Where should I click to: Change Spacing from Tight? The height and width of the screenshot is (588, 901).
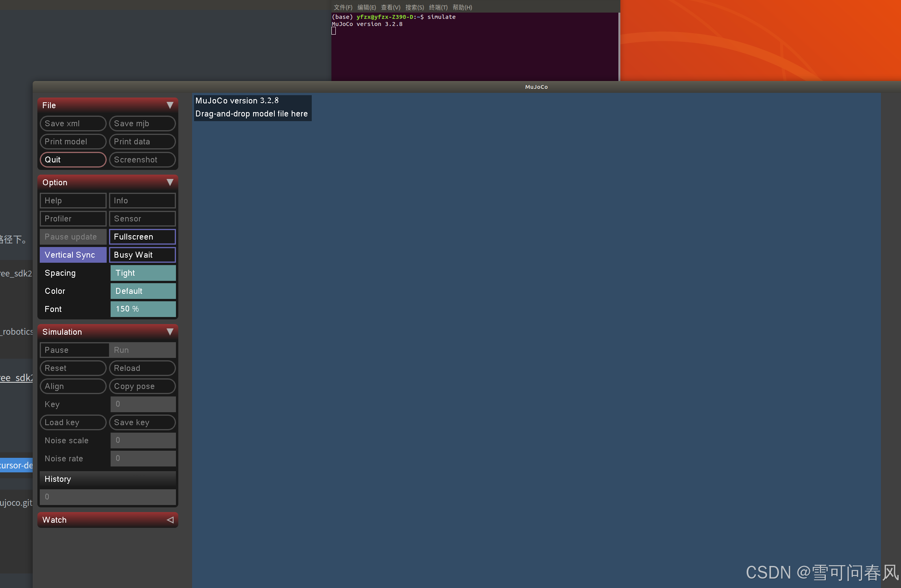click(143, 273)
